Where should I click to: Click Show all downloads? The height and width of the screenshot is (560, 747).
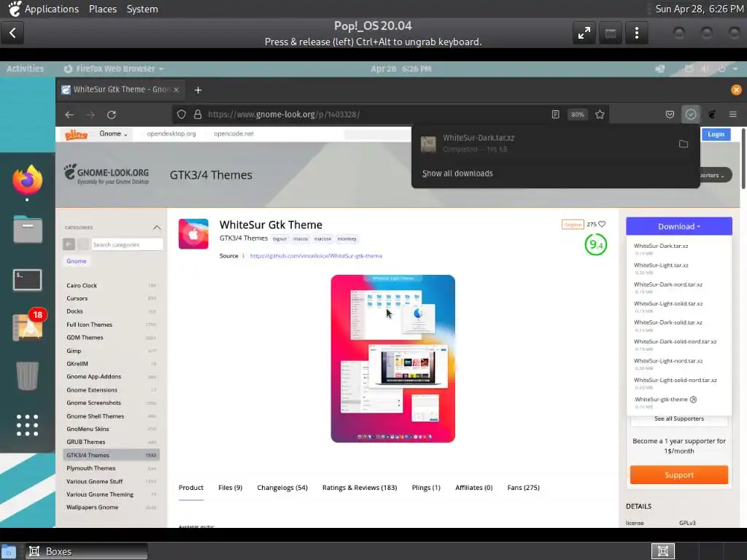(457, 174)
